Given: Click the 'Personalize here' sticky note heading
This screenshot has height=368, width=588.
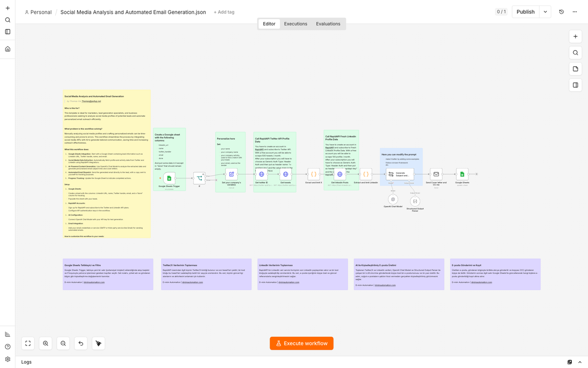Looking at the screenshot, I should point(226,139).
